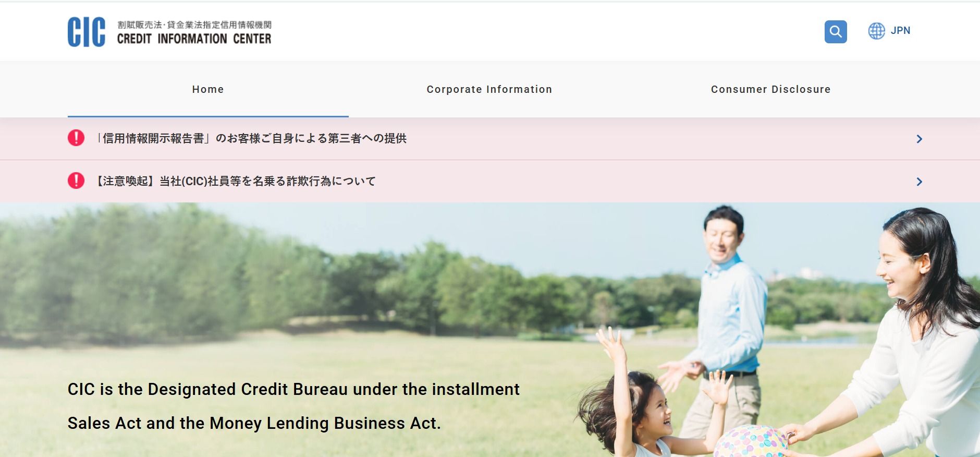Click the CIC blue logo

point(87,32)
